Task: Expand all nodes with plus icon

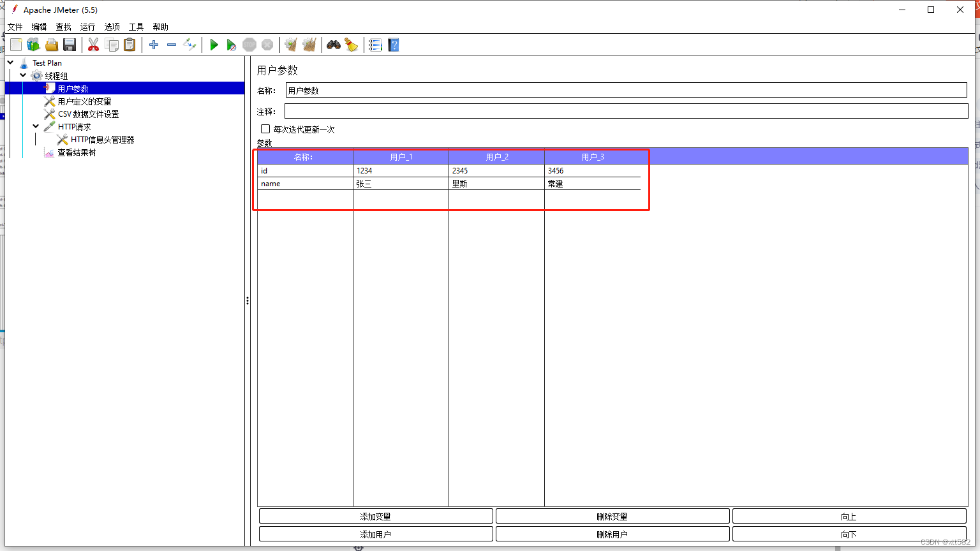Action: [154, 45]
